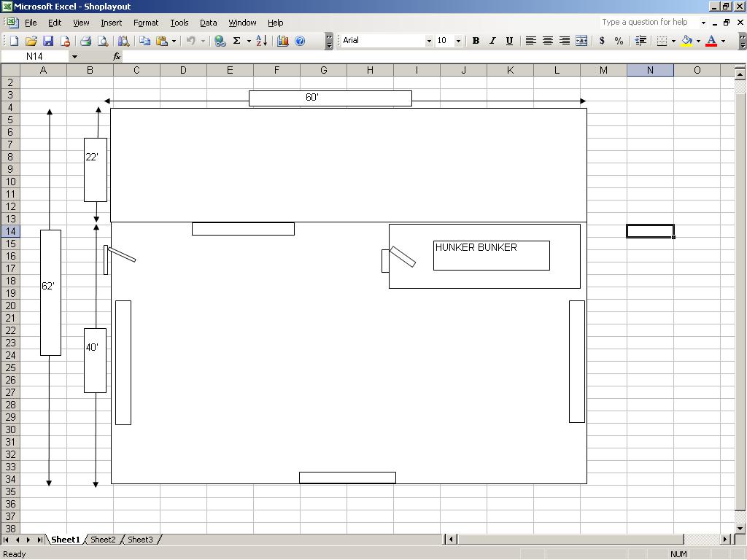This screenshot has width=747, height=560.
Task: Click the Merge and Center icon
Action: coord(581,41)
